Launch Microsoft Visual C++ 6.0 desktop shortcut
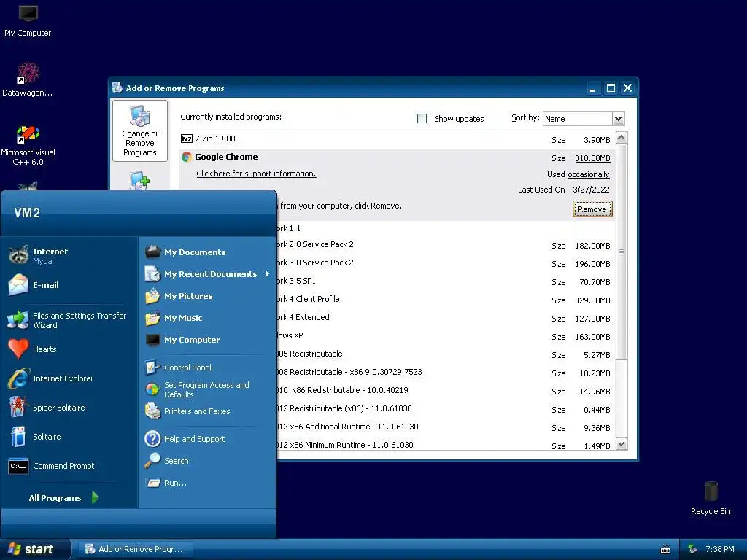Viewport: 747px width, 560px height. 28,145
